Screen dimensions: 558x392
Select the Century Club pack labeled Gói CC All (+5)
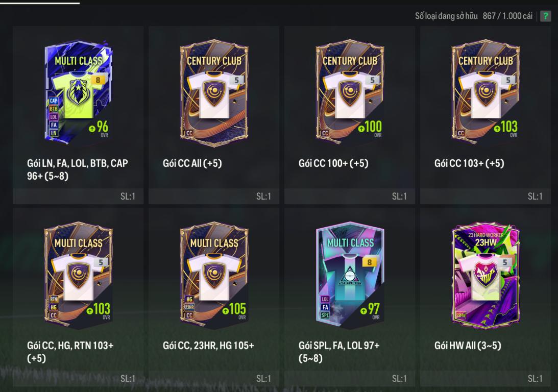click(214, 93)
